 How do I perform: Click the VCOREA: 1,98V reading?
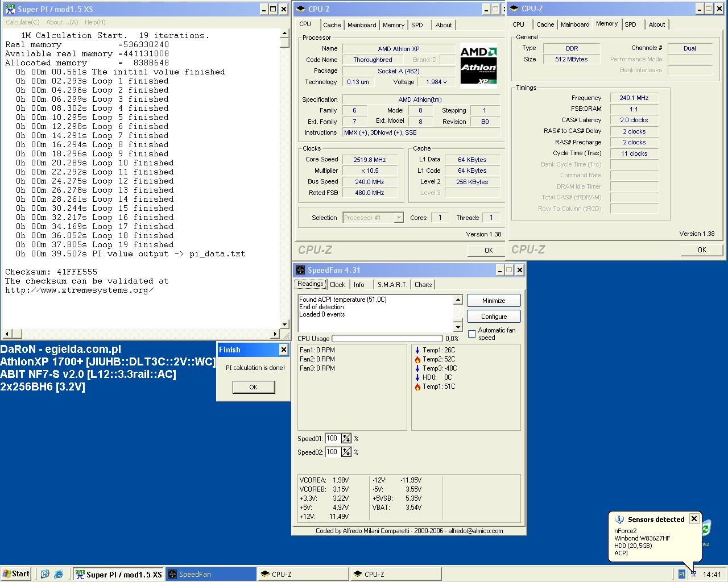(324, 480)
